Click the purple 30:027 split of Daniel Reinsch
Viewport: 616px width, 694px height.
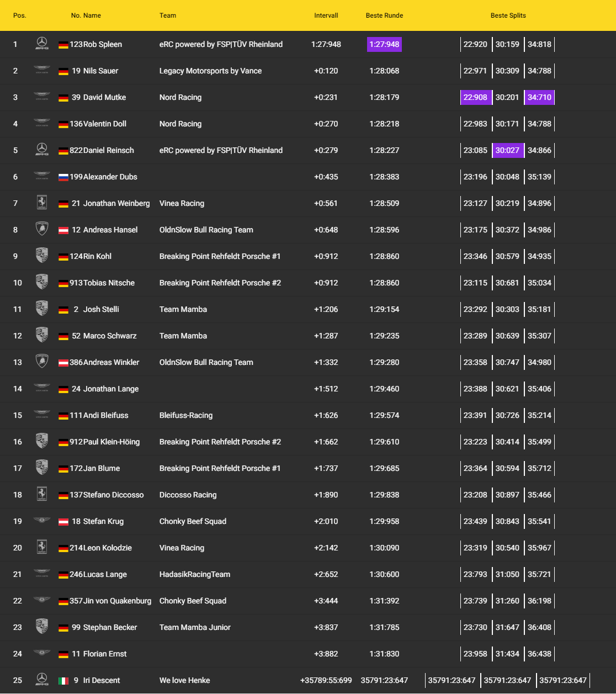coord(507,150)
